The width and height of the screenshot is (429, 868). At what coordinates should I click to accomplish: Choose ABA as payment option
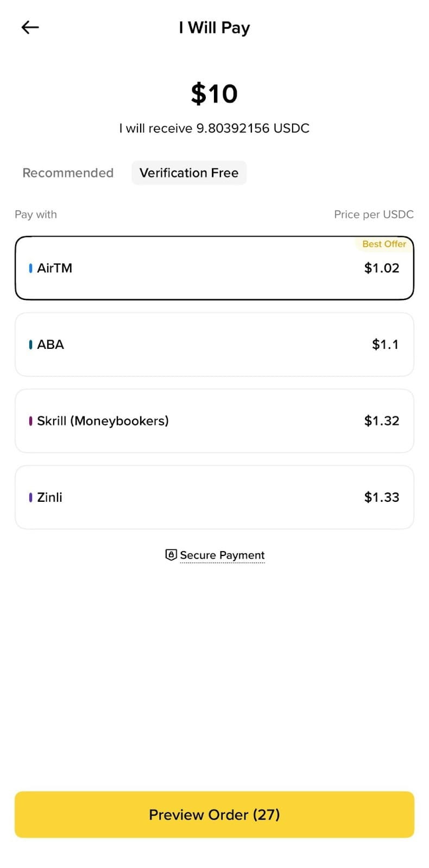pyautogui.click(x=214, y=344)
